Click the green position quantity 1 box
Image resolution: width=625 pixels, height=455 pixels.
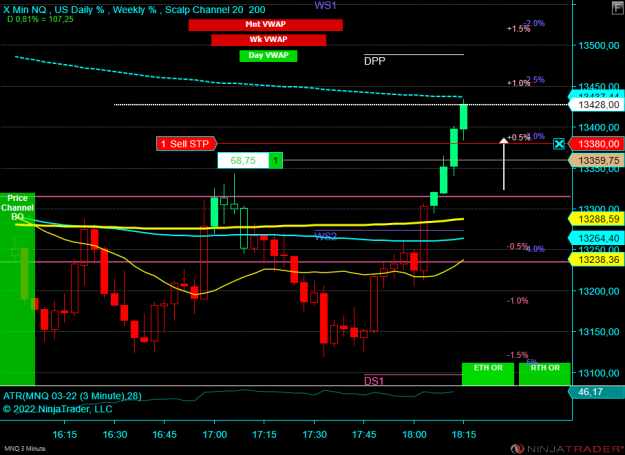point(276,161)
